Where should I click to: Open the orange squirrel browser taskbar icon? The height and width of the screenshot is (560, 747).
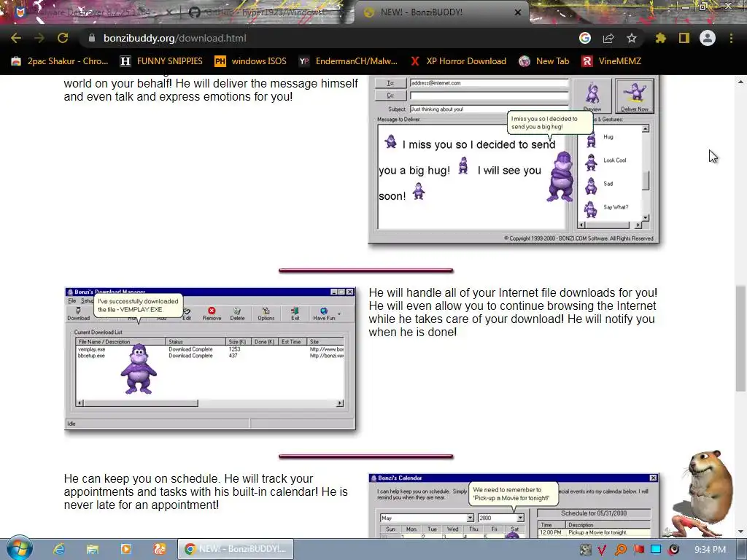[x=160, y=549]
